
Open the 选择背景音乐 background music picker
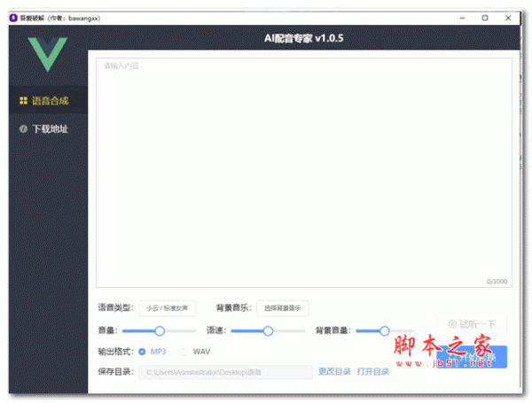(283, 308)
